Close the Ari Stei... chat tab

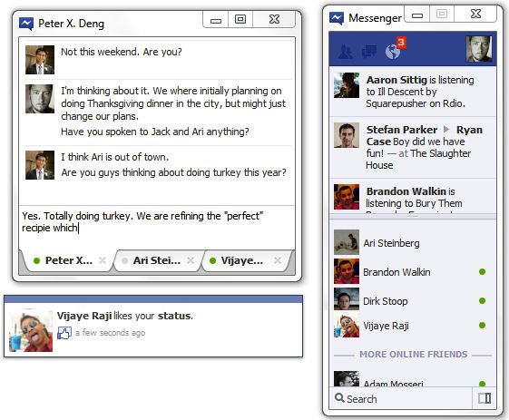click(x=191, y=260)
